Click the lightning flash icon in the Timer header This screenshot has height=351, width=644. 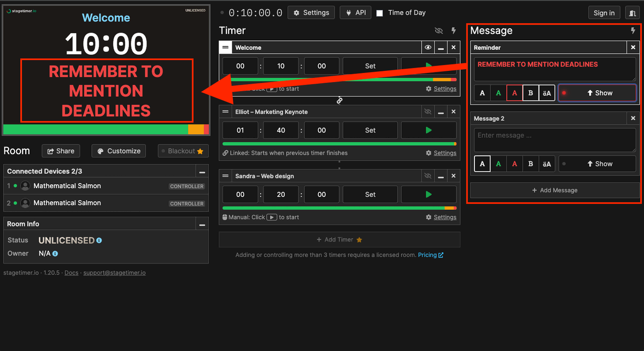[x=453, y=31]
